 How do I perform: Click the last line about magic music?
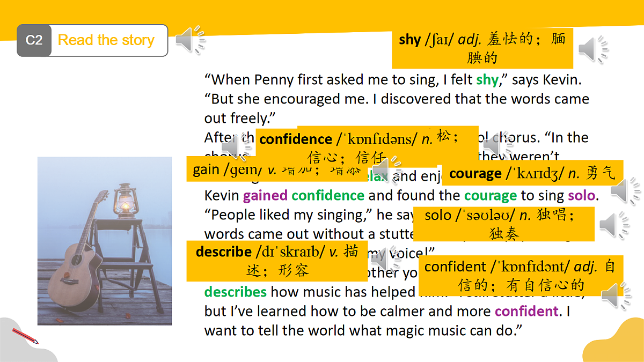[x=364, y=331]
